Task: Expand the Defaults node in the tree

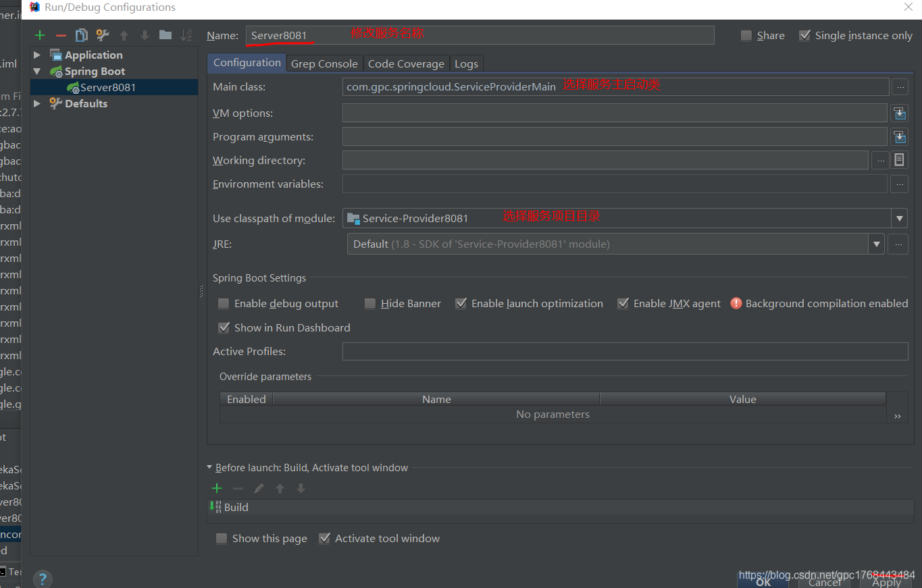Action: click(x=37, y=103)
